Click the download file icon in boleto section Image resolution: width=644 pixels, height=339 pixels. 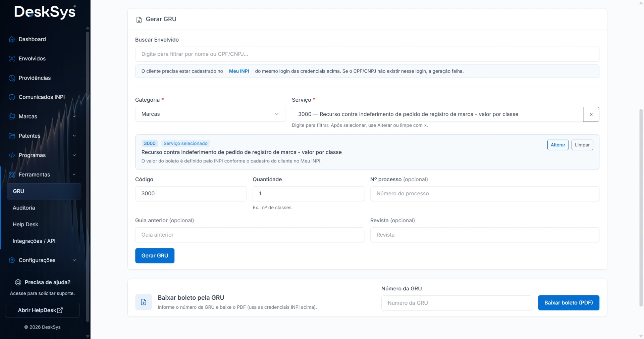coord(144,302)
